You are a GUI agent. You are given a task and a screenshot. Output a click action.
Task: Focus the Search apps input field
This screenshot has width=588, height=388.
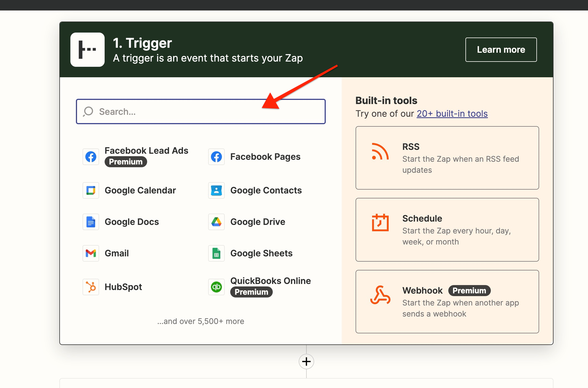point(201,111)
